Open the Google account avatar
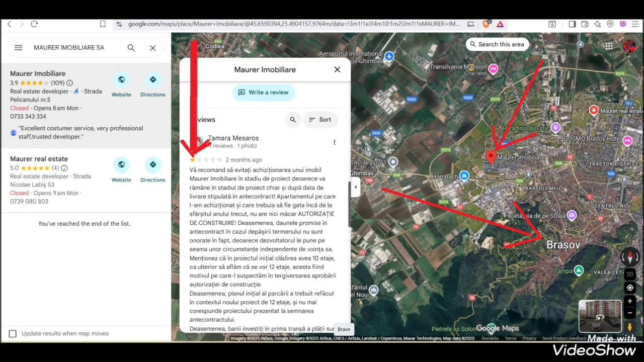Image resolution: width=644 pixels, height=362 pixels. pos(629,46)
